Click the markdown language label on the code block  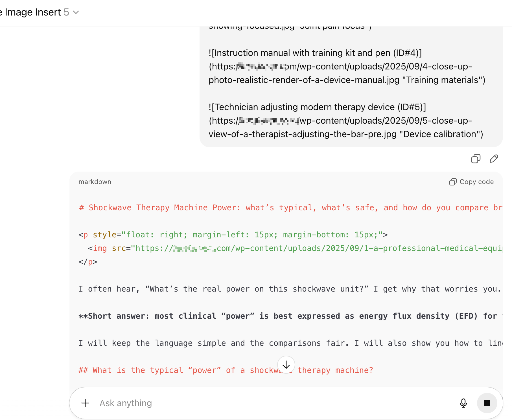95,182
